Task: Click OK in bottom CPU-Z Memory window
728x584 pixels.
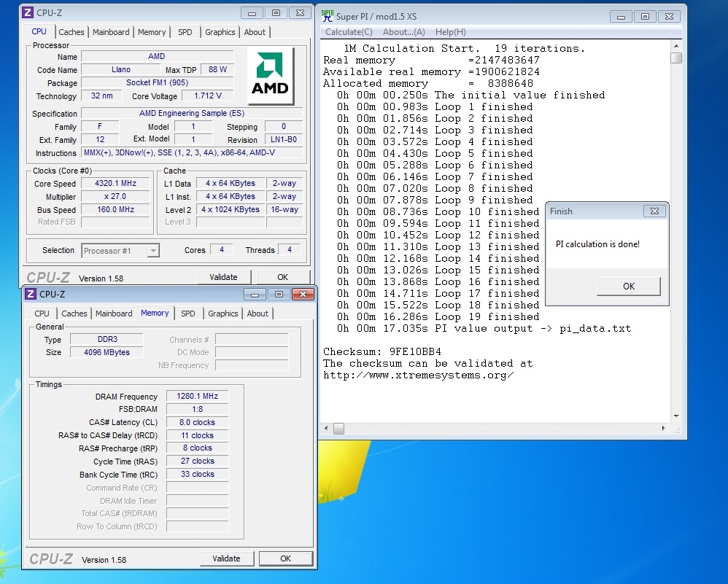Action: tap(285, 558)
